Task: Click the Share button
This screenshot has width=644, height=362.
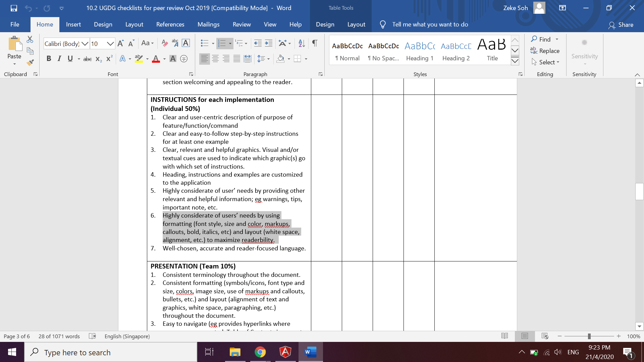Action: point(621,25)
